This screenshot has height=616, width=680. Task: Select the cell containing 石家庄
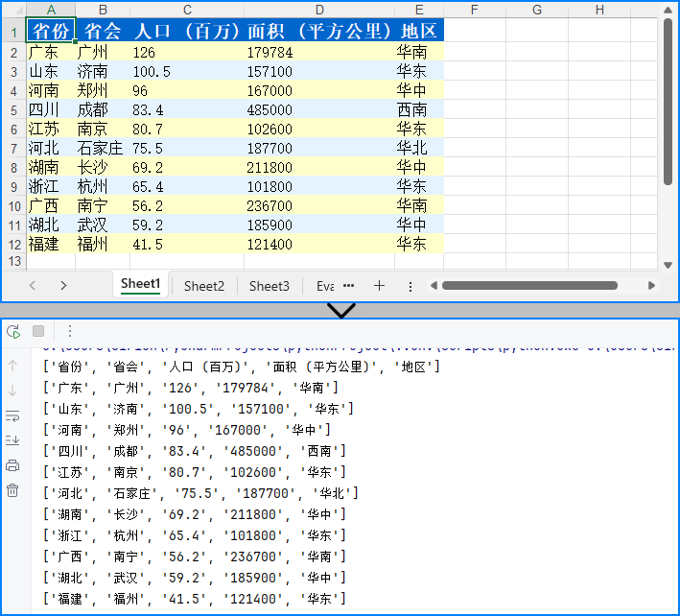[x=103, y=148]
